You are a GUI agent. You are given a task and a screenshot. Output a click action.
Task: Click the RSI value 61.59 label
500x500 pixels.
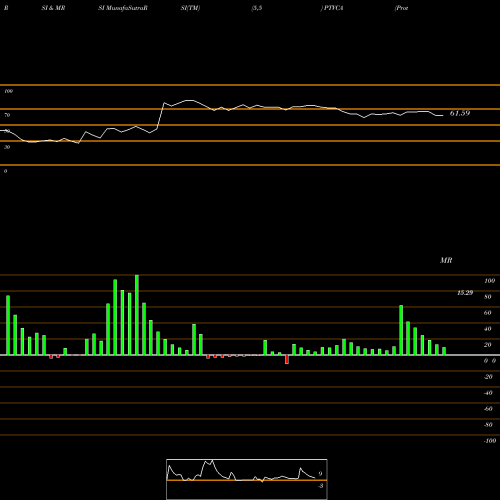point(460,113)
